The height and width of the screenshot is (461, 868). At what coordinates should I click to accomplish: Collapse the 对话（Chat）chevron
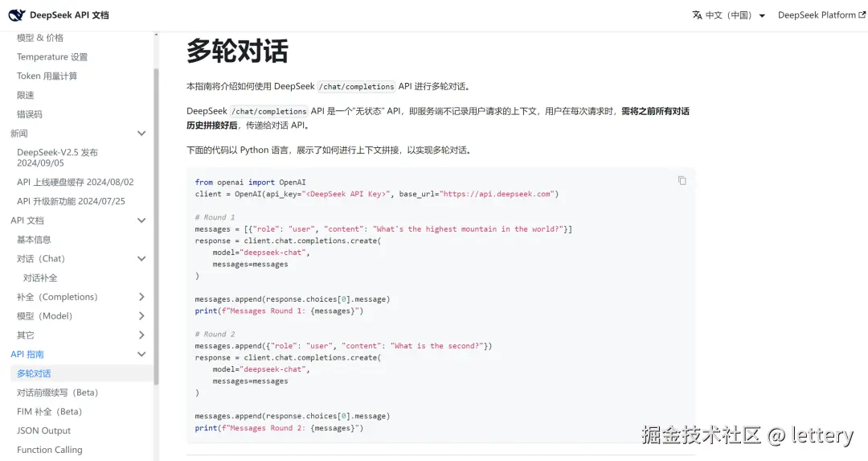[x=141, y=259]
